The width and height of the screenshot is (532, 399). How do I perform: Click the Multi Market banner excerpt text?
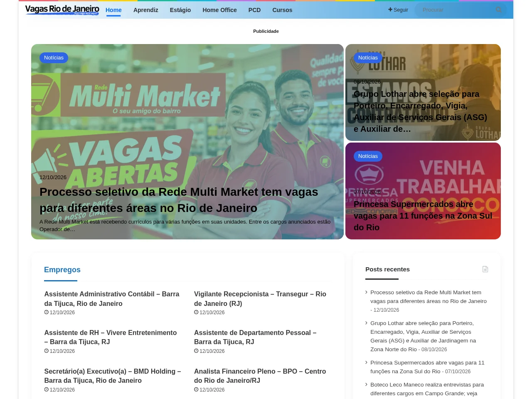185,225
